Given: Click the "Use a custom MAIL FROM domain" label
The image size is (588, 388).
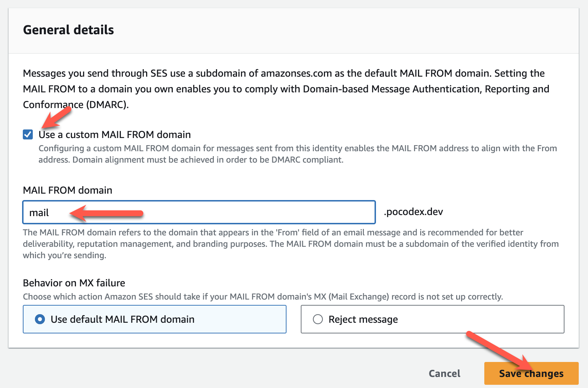Looking at the screenshot, I should 114,134.
